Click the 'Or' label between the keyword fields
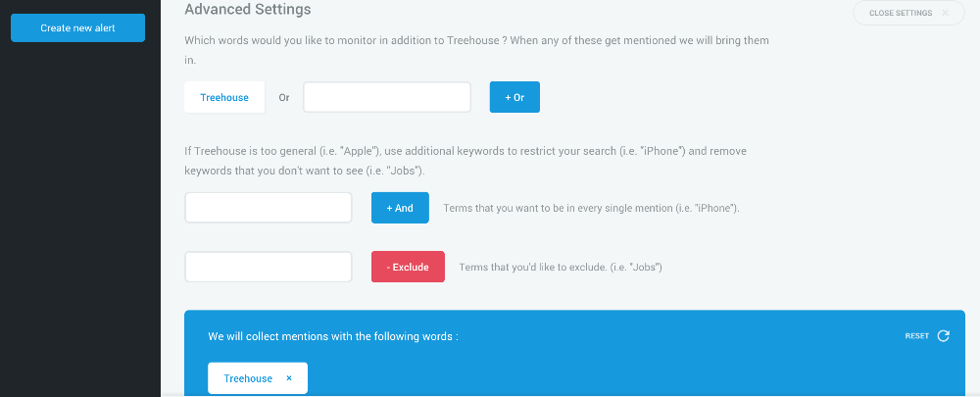980x397 pixels. tap(284, 97)
